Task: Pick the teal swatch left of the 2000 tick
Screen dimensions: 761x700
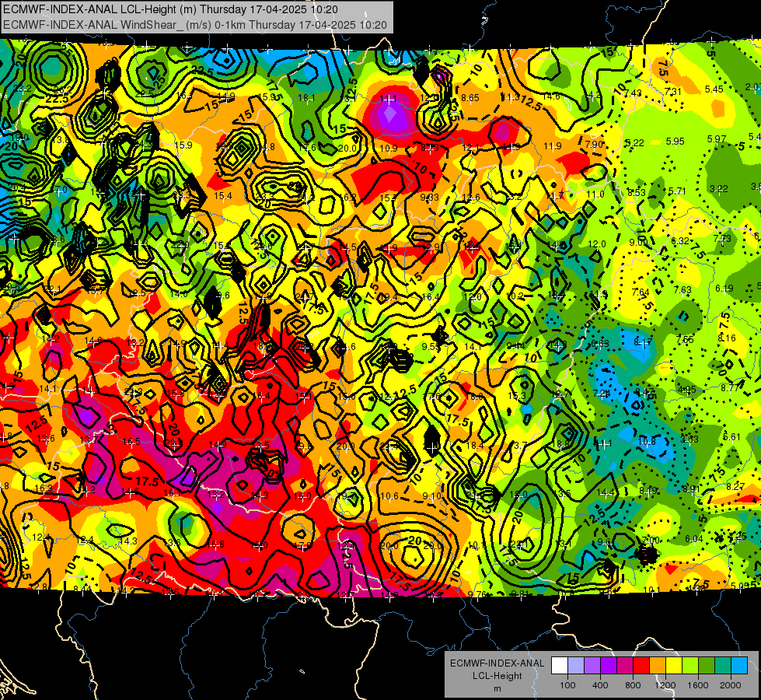Action: (x=723, y=666)
